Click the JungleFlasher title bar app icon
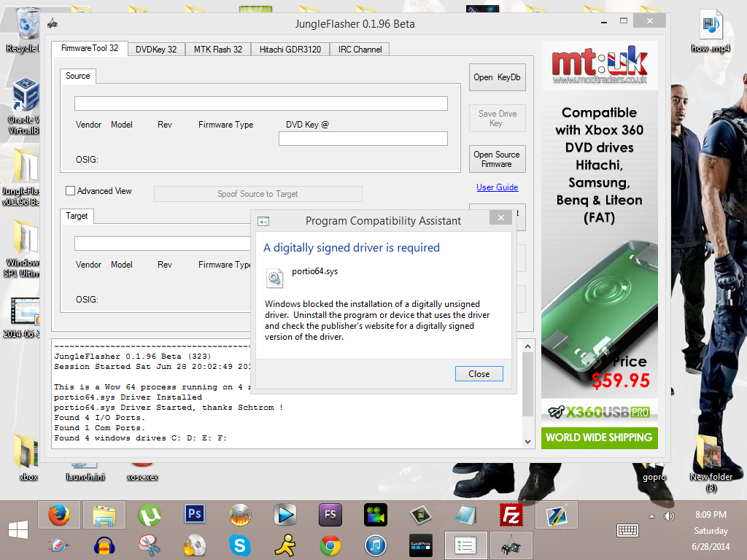 click(x=53, y=23)
